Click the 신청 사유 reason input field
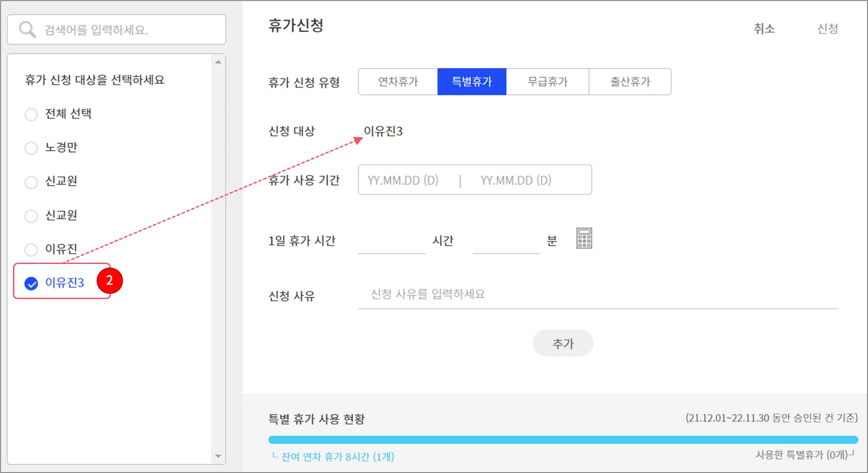This screenshot has width=868, height=473. pos(598,294)
